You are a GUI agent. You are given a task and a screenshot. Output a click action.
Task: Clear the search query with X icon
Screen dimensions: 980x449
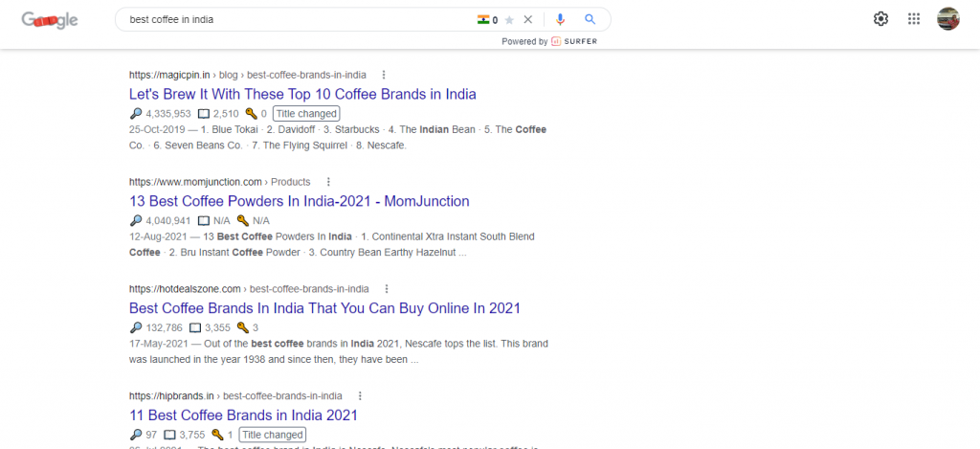click(528, 19)
